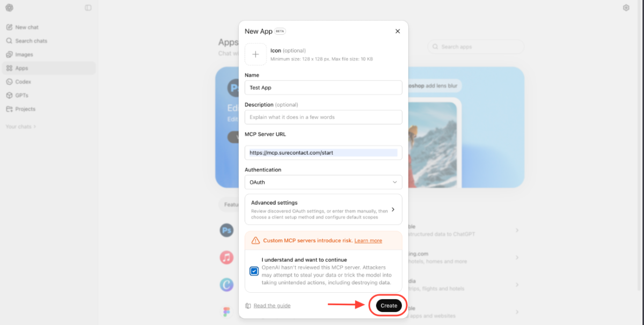This screenshot has height=325, width=644.
Task: Click the Apple Music app icon
Action: pyautogui.click(x=227, y=257)
